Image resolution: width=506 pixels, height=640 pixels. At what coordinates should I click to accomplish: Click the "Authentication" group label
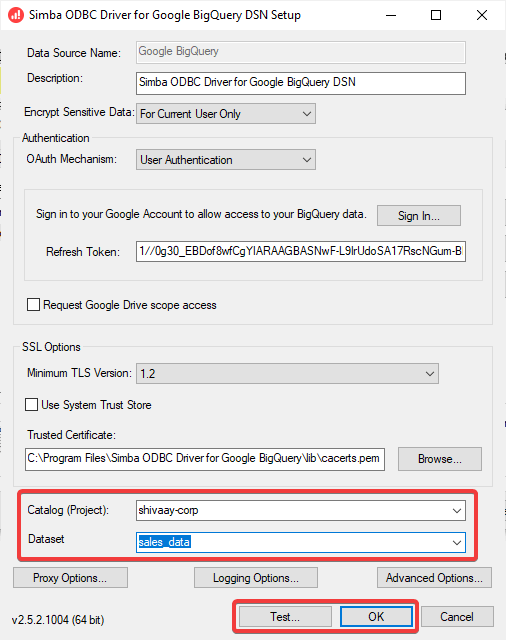tap(55, 138)
